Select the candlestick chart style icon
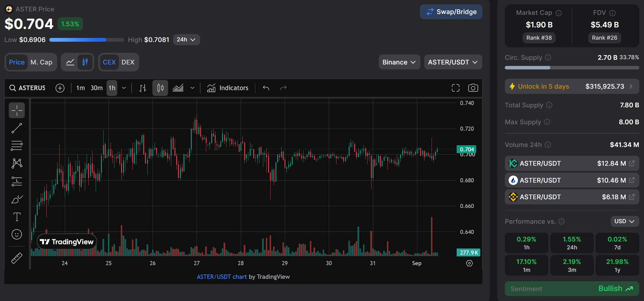 [160, 88]
